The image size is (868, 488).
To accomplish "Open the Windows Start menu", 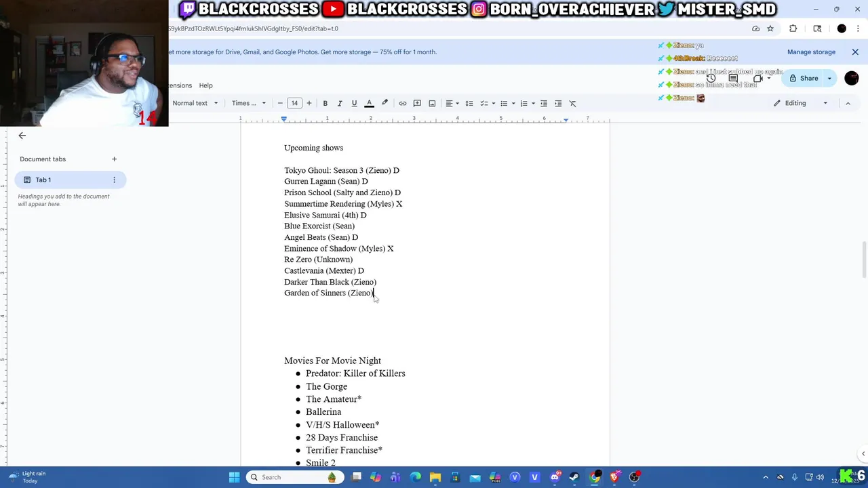I will 234,477.
